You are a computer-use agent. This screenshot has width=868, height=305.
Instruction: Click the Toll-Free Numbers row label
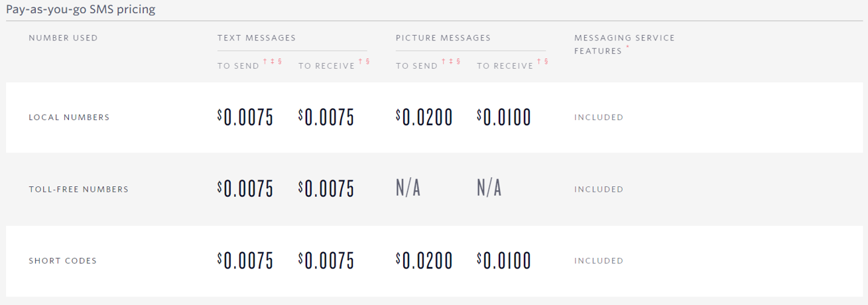[78, 189]
